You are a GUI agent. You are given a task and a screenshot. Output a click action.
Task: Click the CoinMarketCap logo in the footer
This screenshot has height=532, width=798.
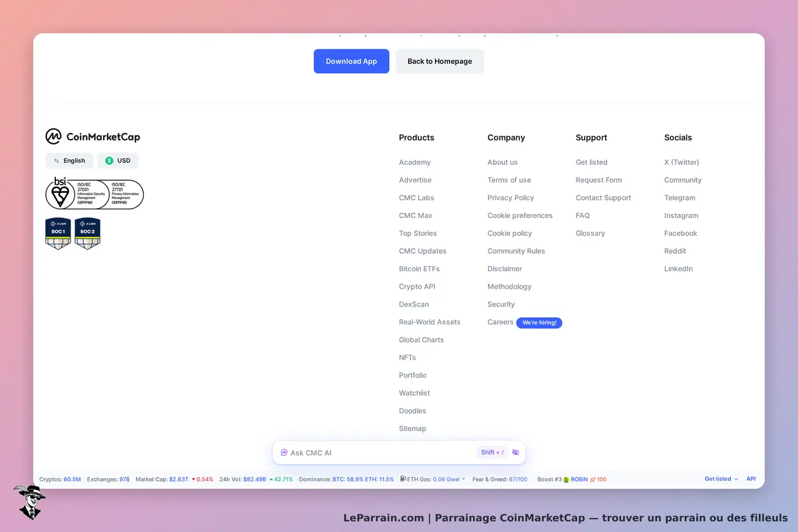click(x=92, y=137)
